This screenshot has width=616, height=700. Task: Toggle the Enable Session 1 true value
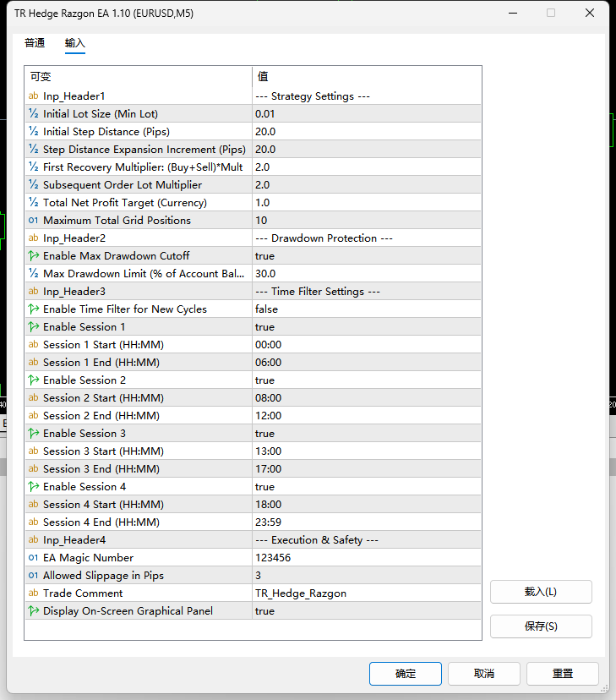tap(366, 327)
